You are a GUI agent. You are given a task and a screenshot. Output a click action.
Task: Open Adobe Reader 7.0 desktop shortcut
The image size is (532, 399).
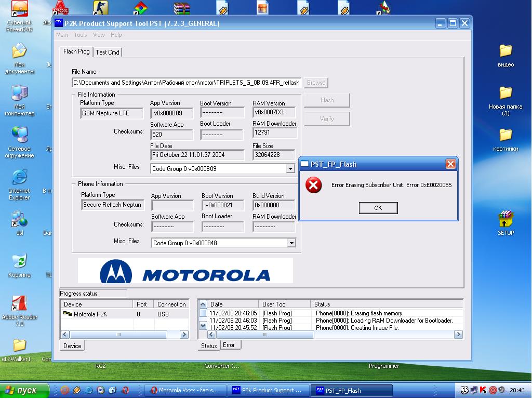click(x=19, y=311)
